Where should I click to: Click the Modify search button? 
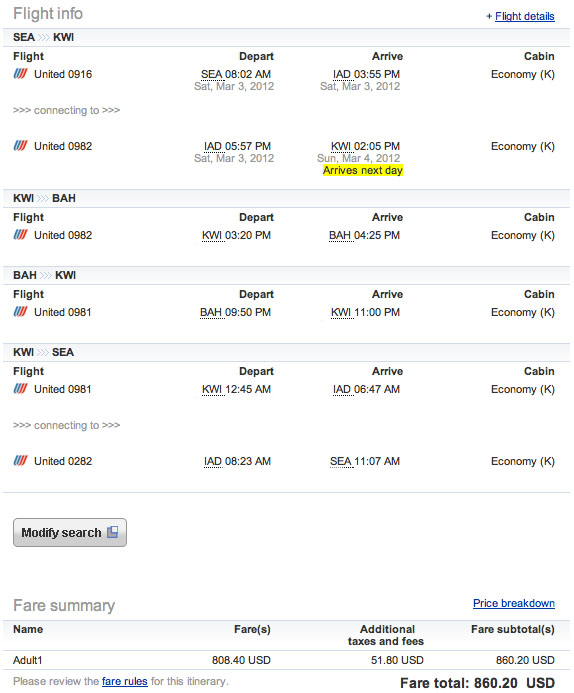[70, 532]
